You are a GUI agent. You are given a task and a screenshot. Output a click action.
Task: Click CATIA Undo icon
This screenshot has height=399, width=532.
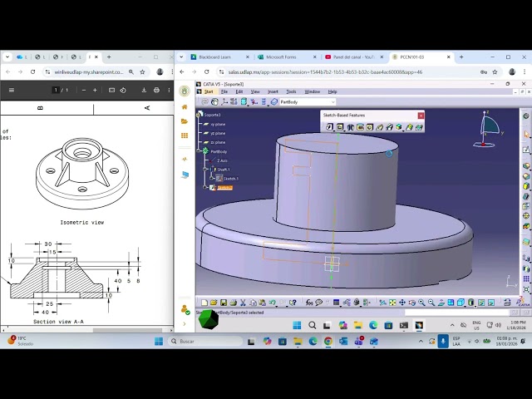pos(272,303)
